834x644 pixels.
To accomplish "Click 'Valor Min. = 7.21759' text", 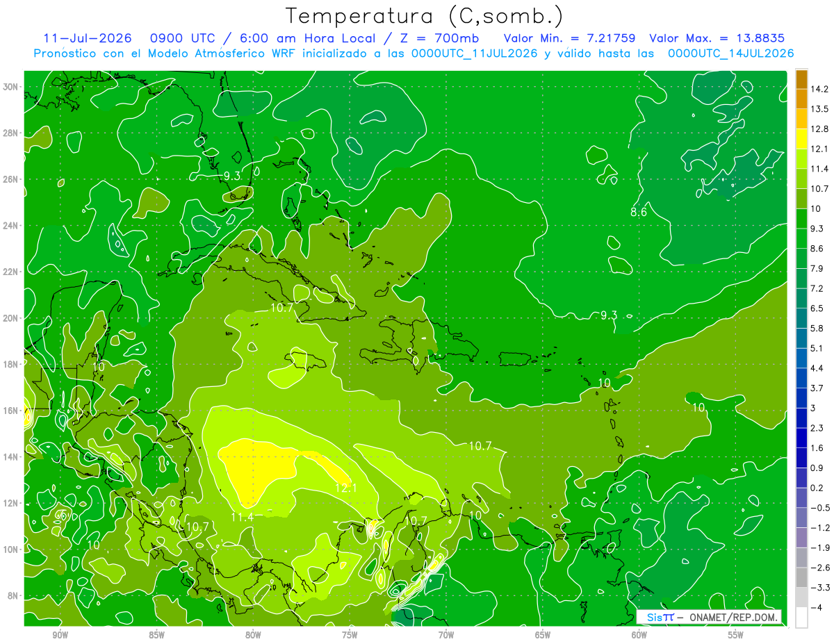I will [570, 38].
